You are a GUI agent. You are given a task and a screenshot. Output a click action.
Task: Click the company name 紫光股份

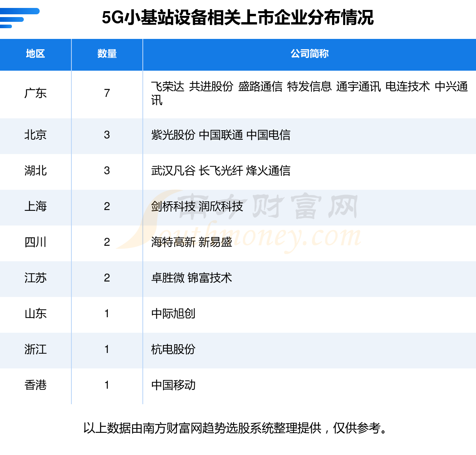173,135
